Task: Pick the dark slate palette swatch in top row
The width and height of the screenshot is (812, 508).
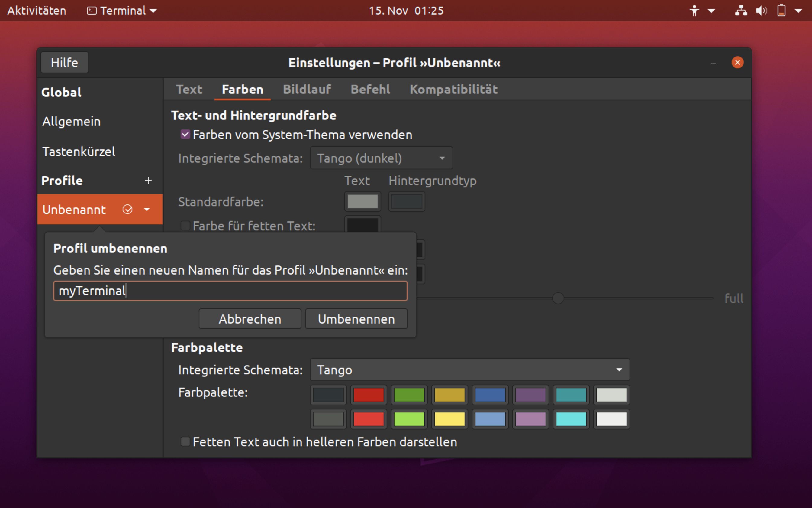Action: (328, 395)
